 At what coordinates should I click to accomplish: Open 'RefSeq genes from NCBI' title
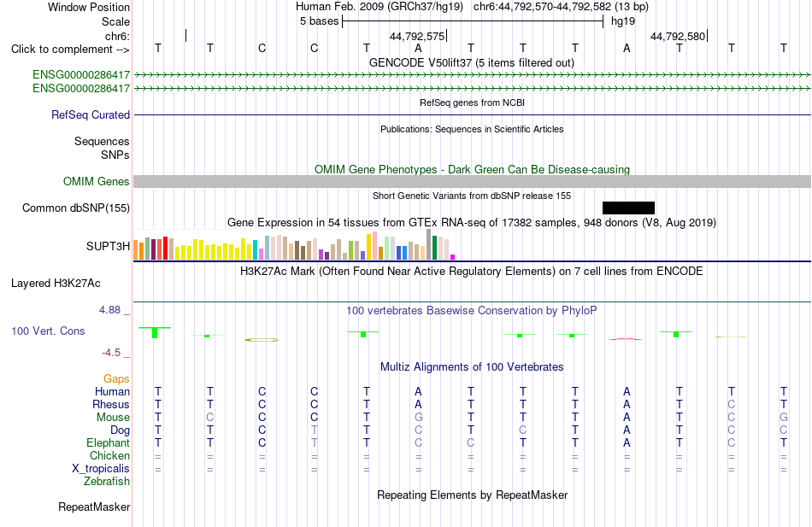pos(472,102)
